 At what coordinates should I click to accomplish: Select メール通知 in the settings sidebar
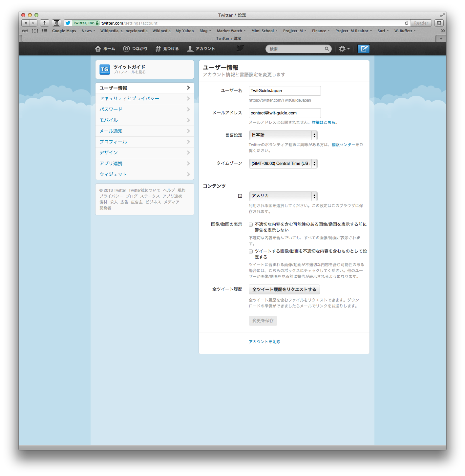click(145, 131)
